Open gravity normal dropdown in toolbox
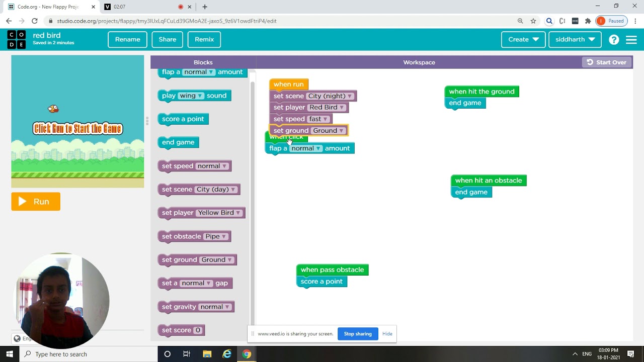644x362 pixels. 215,307
